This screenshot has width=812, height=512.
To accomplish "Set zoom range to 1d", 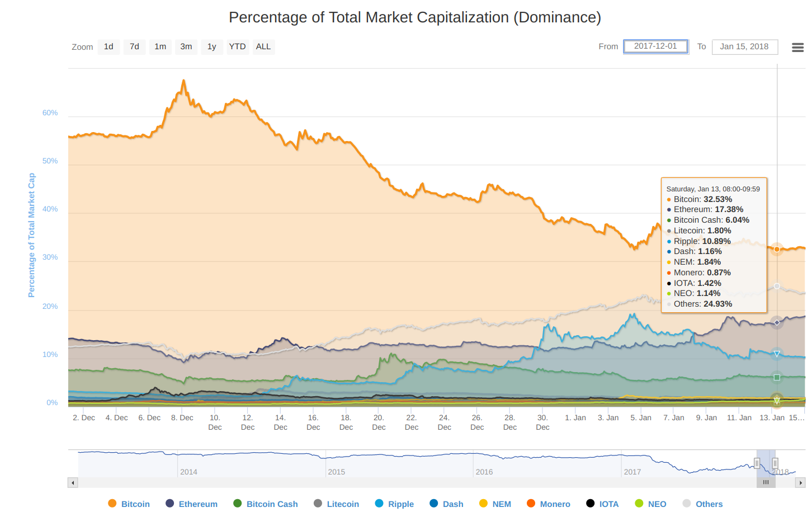I will coord(108,46).
